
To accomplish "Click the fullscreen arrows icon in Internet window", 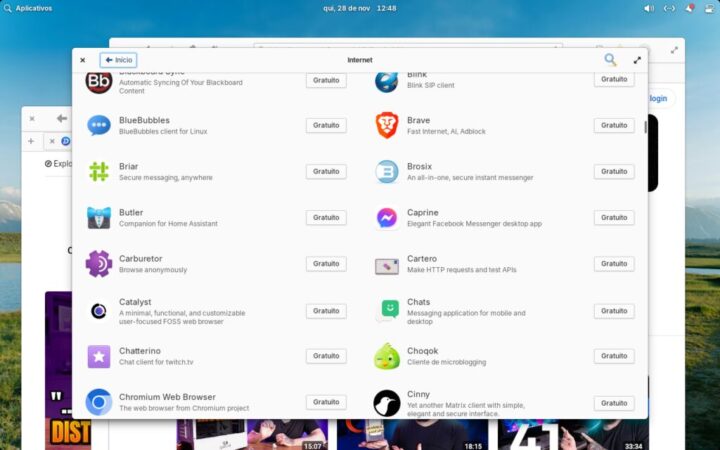I will [637, 60].
